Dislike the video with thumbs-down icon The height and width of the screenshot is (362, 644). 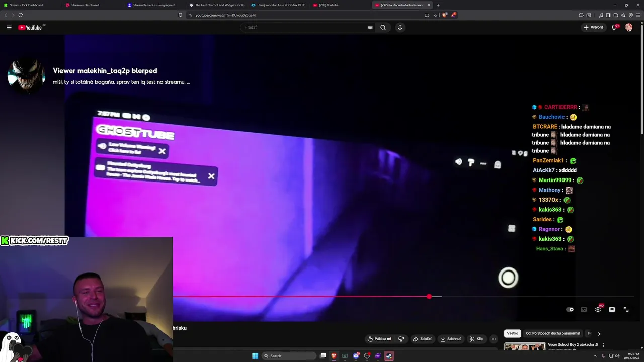[401, 339]
